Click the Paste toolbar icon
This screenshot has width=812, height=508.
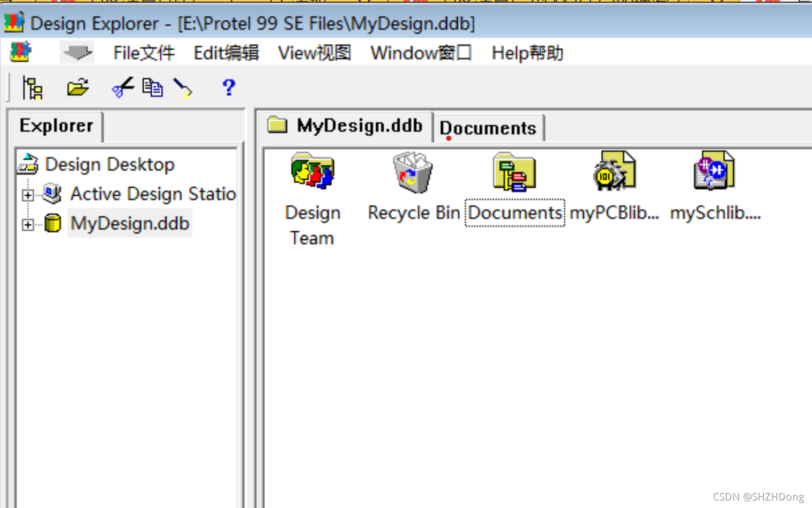point(183,89)
